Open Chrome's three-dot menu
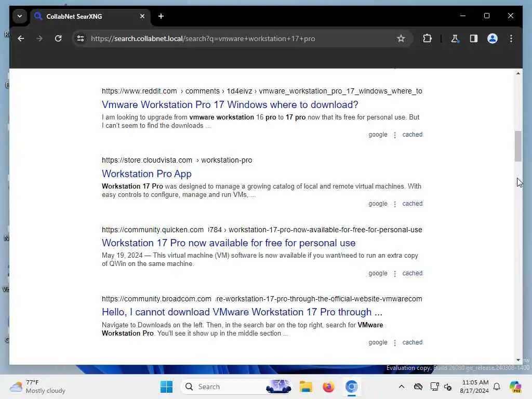 pos(511,38)
